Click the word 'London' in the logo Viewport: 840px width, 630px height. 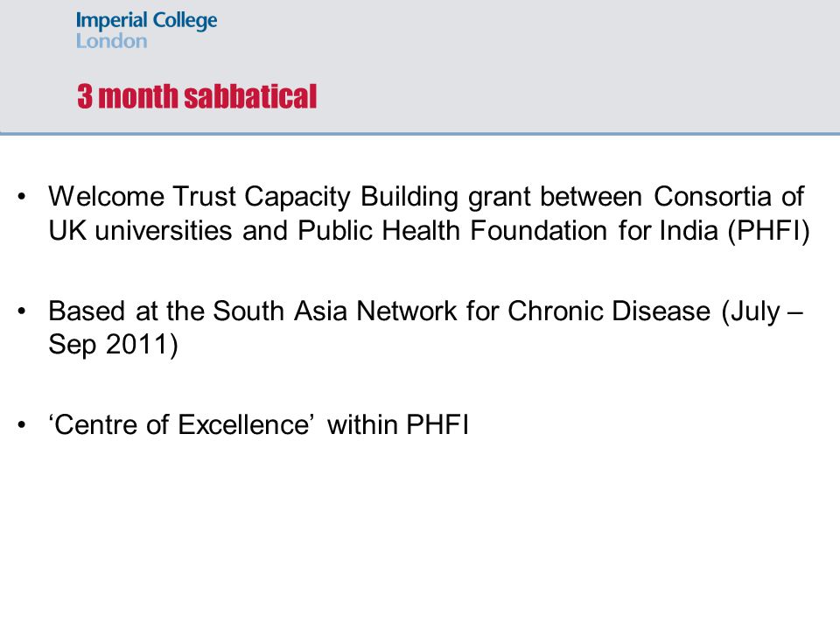click(x=111, y=41)
